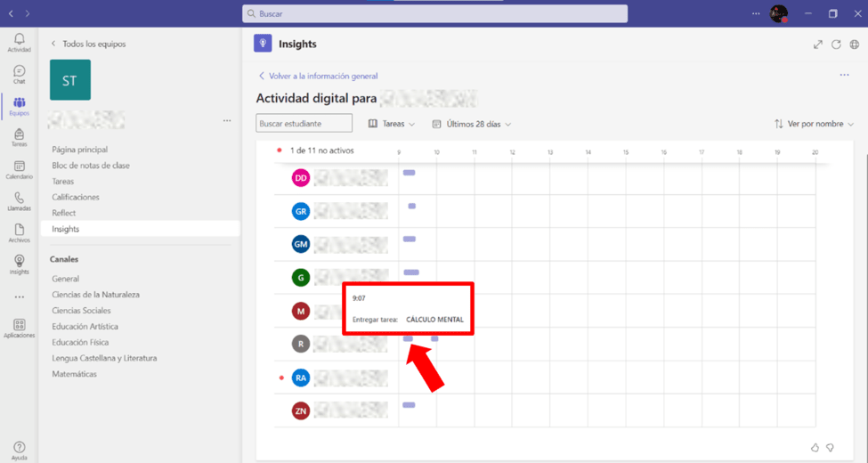Open the Tareas filter dropdown

pos(392,124)
